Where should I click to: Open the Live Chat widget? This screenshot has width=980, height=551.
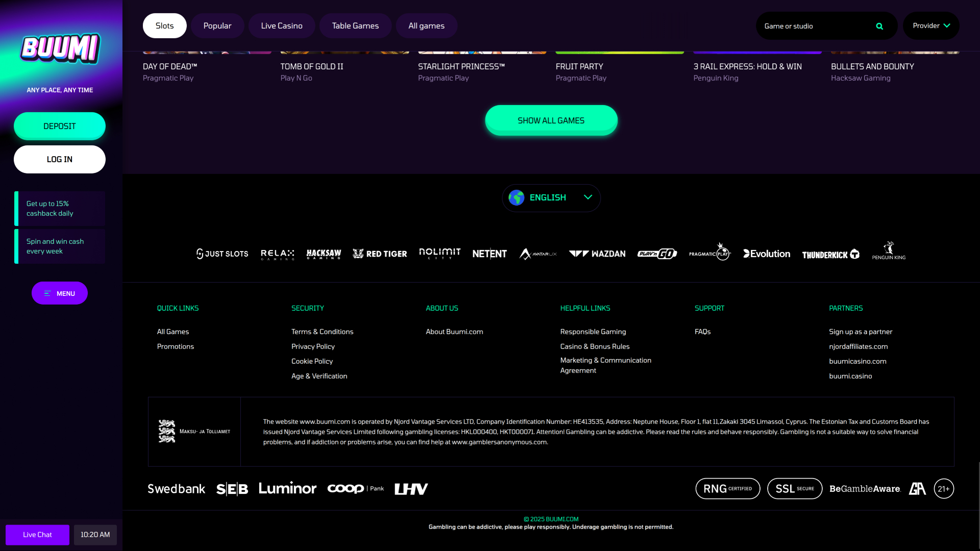(x=37, y=535)
